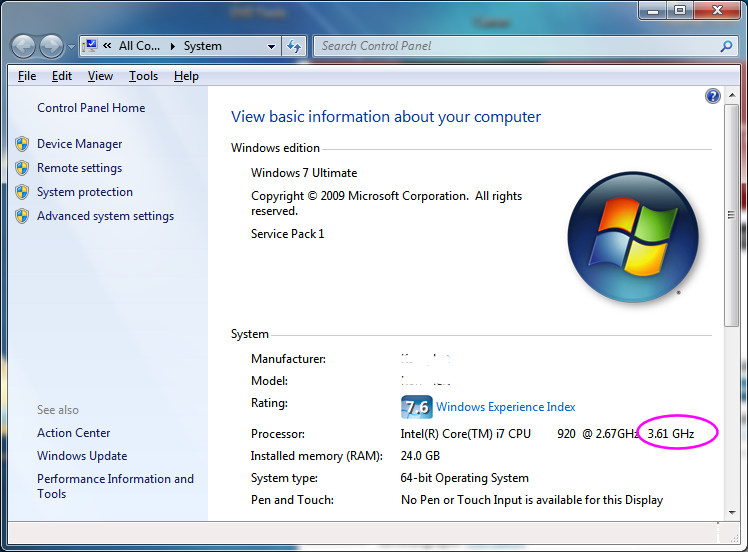Open the address bar history dropdown

tap(271, 46)
